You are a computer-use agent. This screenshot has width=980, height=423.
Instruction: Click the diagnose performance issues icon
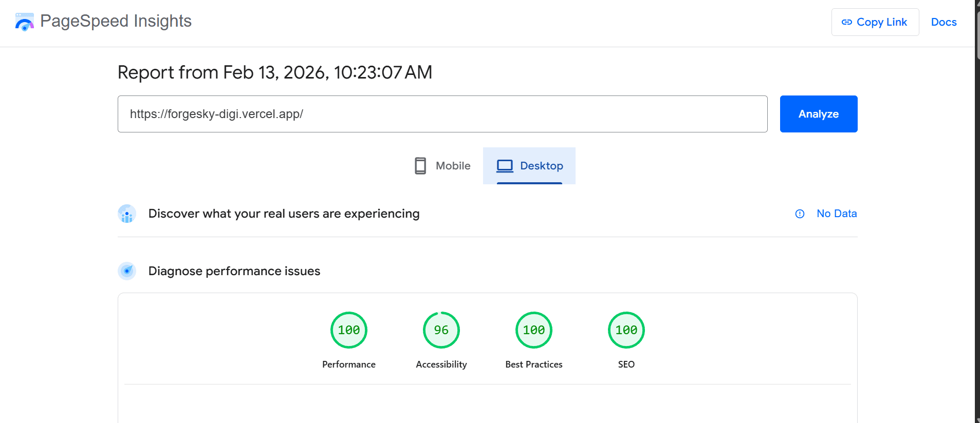click(x=127, y=271)
